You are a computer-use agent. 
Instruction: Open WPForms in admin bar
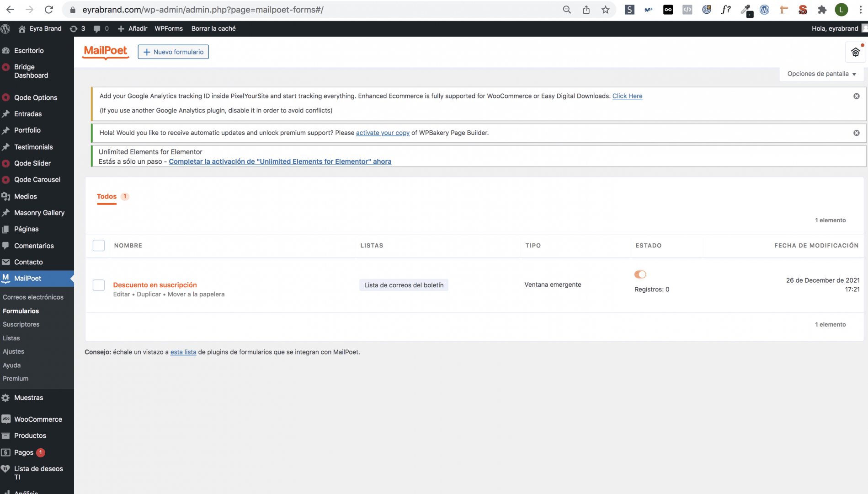169,28
